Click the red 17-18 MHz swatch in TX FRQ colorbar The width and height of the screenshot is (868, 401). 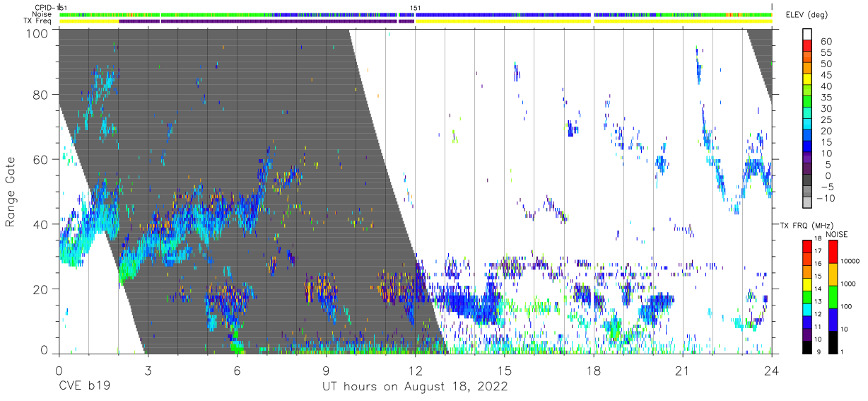pyautogui.click(x=807, y=247)
